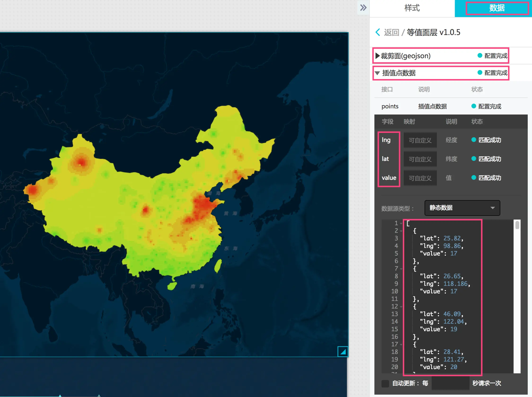Click the lng field mapping input
This screenshot has width=532, height=397.
pyautogui.click(x=420, y=140)
